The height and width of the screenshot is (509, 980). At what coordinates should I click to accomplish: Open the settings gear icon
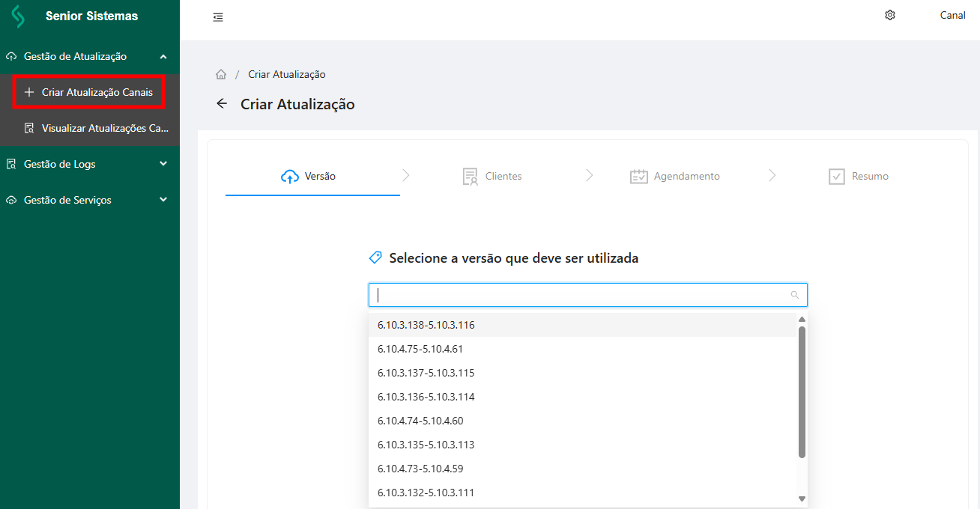click(890, 15)
